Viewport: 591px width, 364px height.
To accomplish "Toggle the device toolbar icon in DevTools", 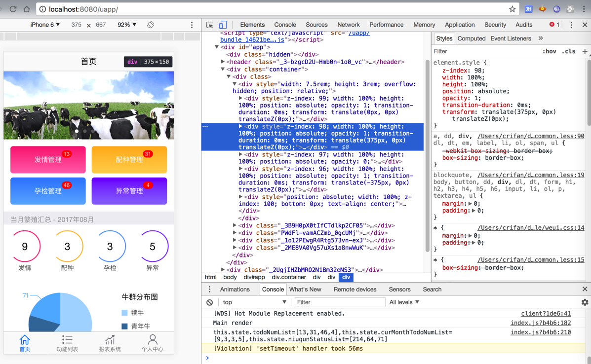I will point(223,25).
